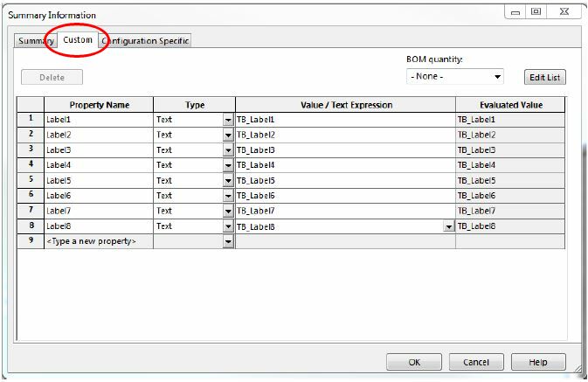Select row header number 1
Screen dimensions: 588x382
tap(31, 120)
